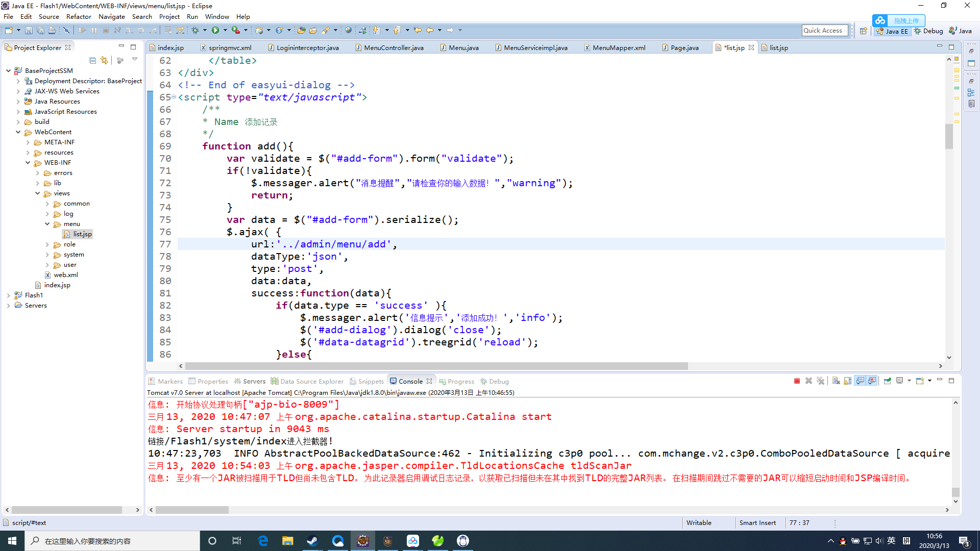The width and height of the screenshot is (980, 551).
Task: Select list.jsp in the menu folder
Action: [x=78, y=234]
